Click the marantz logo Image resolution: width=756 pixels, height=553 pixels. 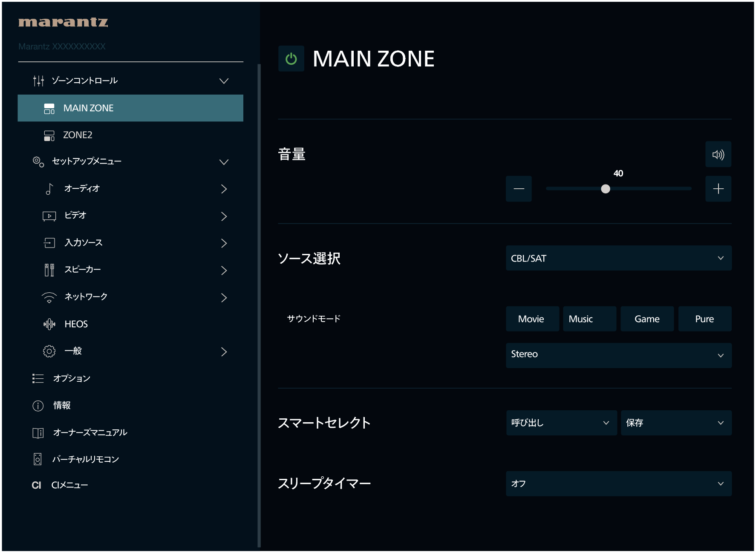click(x=63, y=22)
